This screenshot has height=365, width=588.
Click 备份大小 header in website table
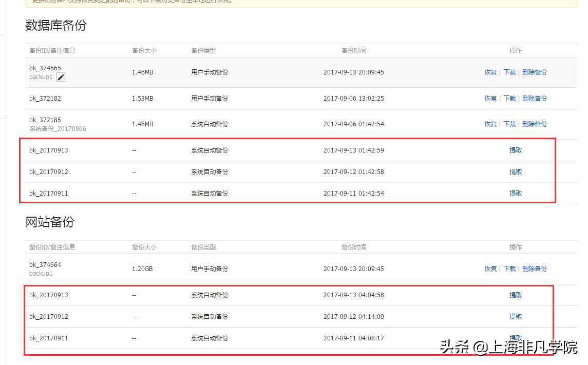[x=144, y=247]
